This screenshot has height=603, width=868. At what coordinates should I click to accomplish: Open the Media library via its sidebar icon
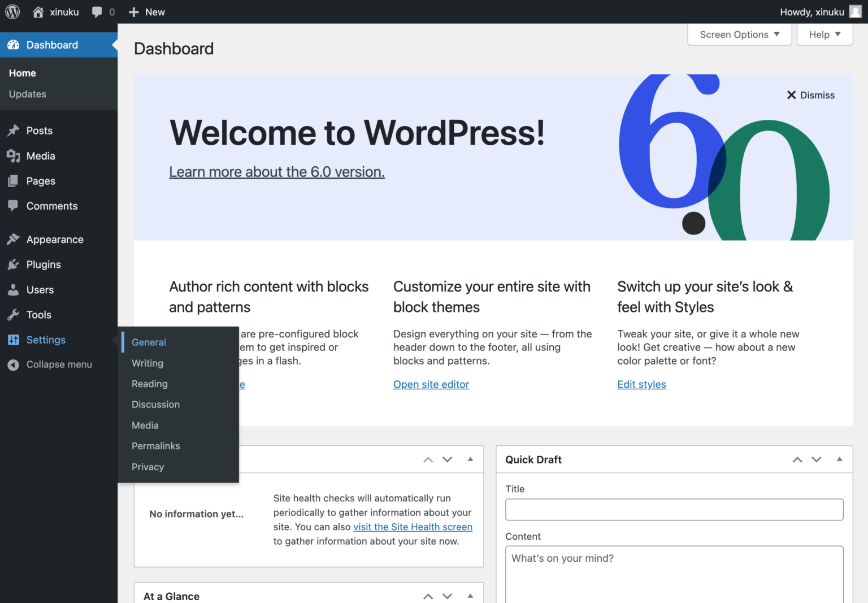point(13,156)
